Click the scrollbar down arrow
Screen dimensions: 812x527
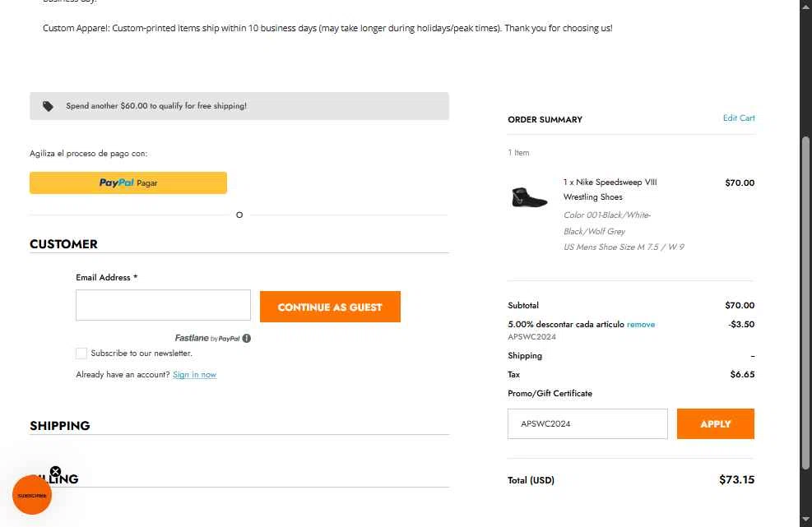point(805,519)
